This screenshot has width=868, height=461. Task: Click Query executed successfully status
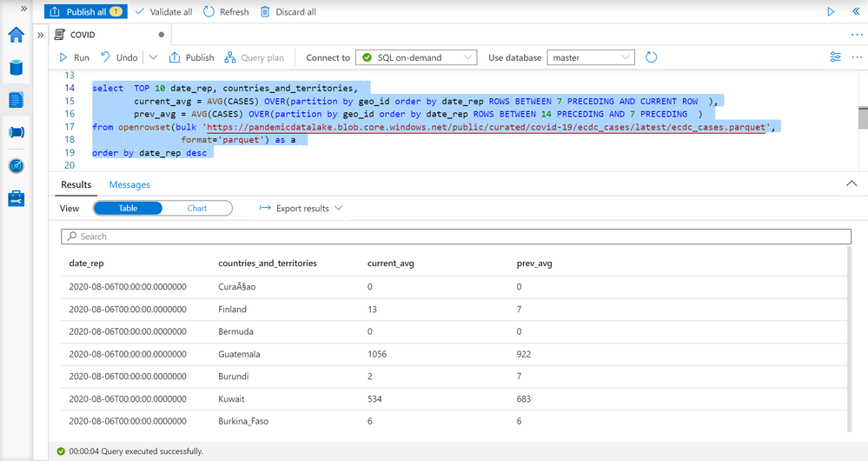pyautogui.click(x=130, y=451)
